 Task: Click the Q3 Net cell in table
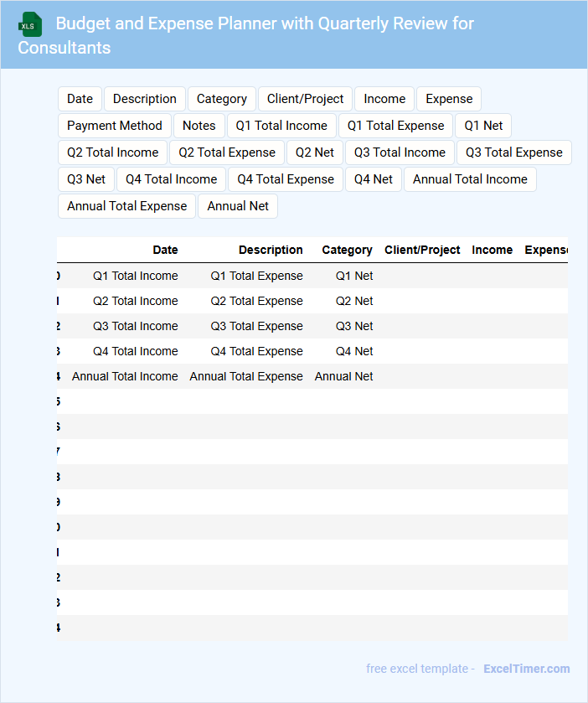[x=354, y=326]
